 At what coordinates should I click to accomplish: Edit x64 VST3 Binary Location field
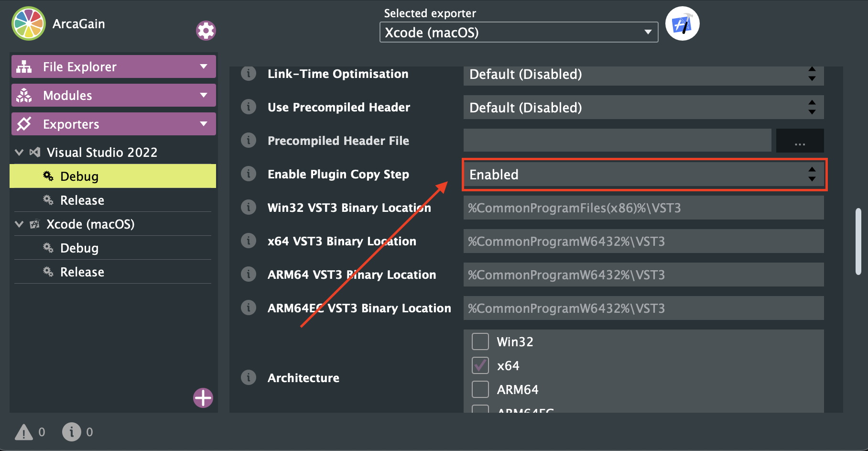pyautogui.click(x=643, y=241)
